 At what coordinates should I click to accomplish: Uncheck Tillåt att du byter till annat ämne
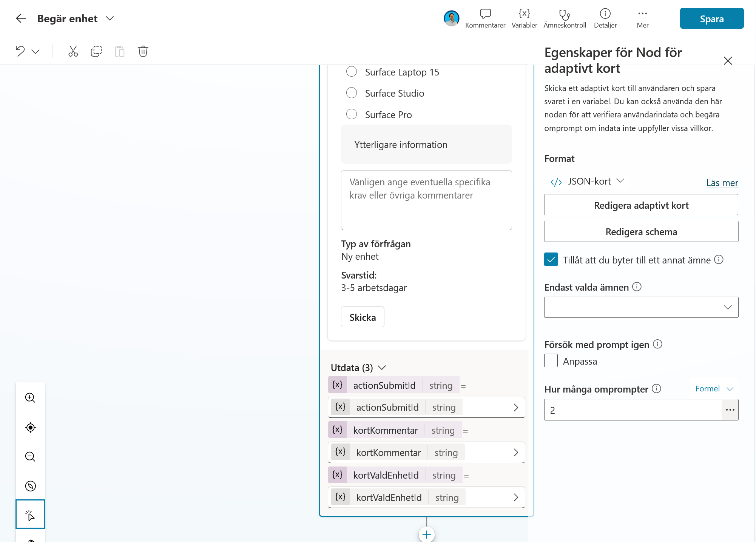(551, 260)
